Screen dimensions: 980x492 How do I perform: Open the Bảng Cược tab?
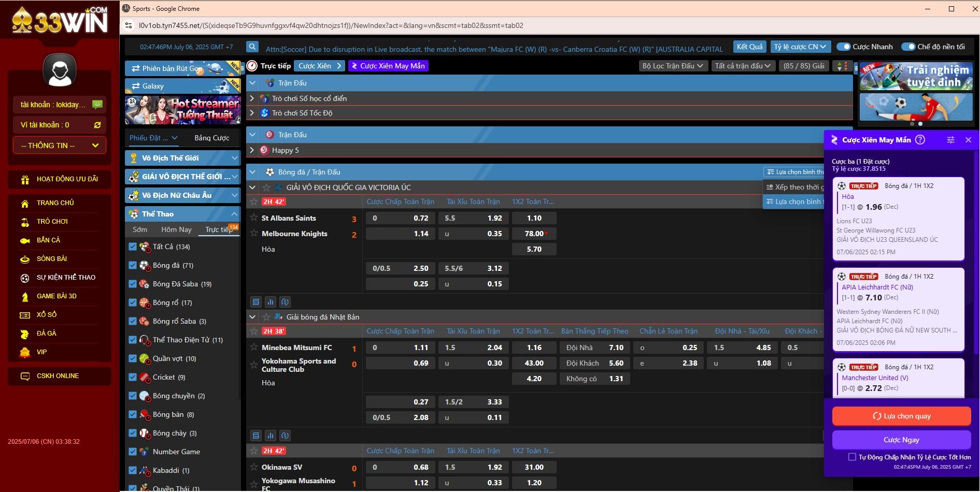[212, 138]
